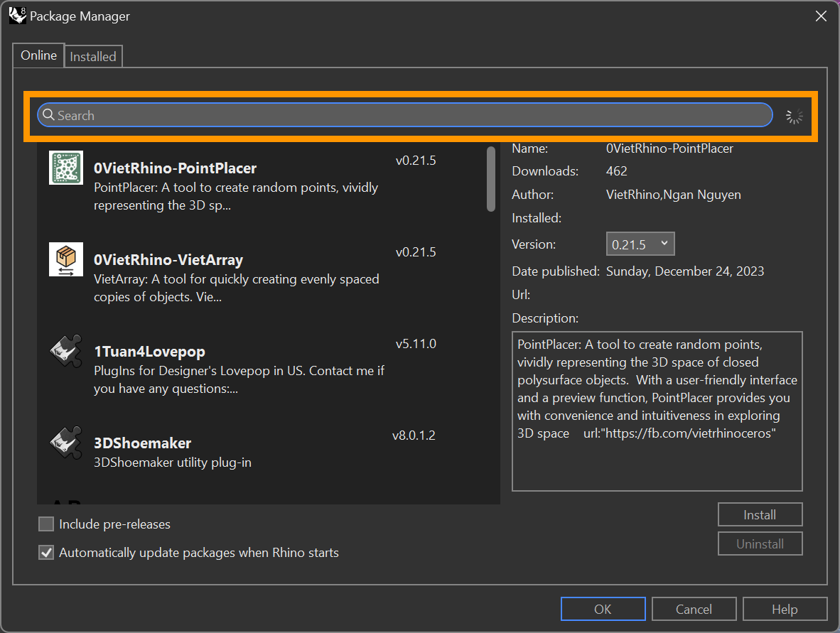Switch to the Online tab
This screenshot has width=840, height=633.
[38, 55]
